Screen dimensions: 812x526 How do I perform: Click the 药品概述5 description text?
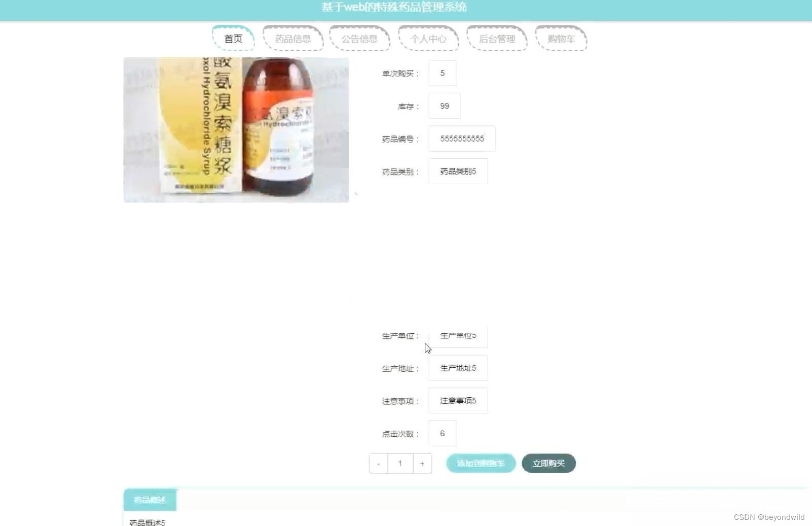147,522
